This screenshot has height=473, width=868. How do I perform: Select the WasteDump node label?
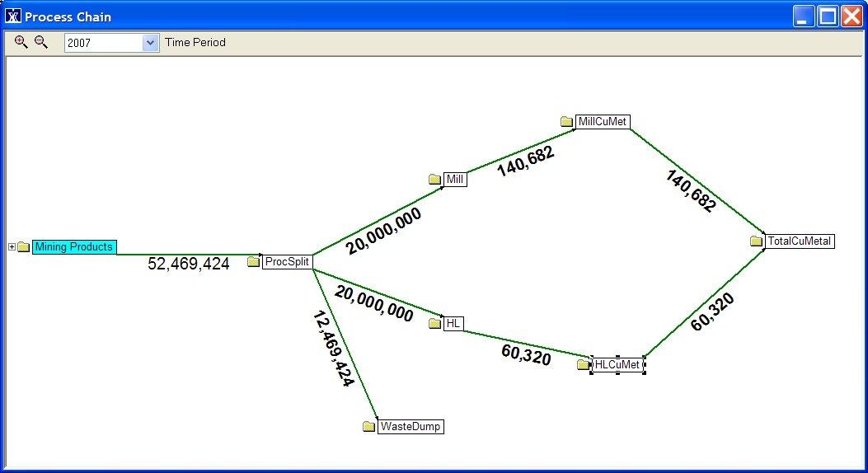(411, 427)
